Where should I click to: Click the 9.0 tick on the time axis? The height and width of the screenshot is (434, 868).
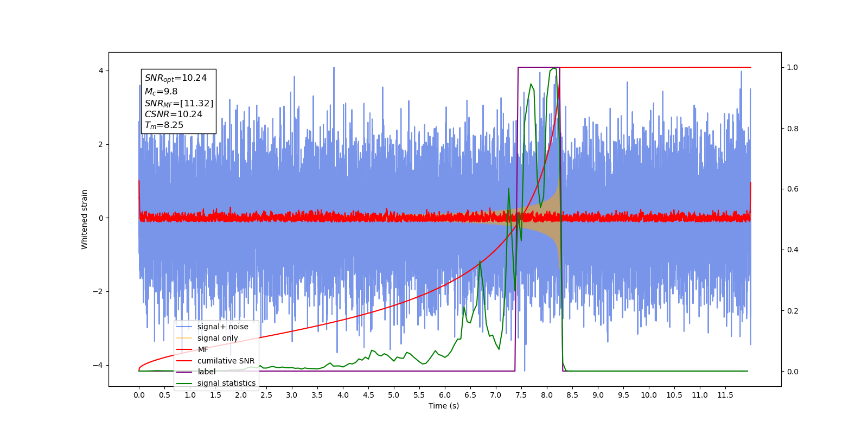click(598, 395)
